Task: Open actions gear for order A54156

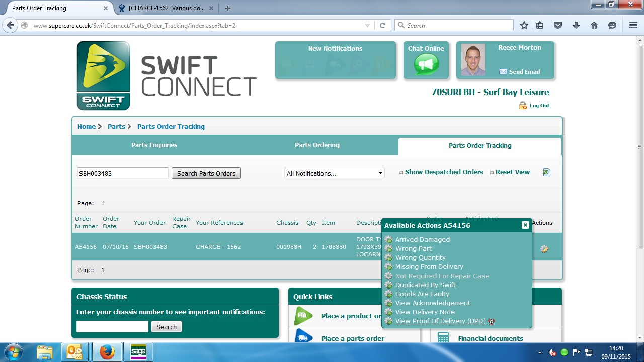Action: (544, 249)
